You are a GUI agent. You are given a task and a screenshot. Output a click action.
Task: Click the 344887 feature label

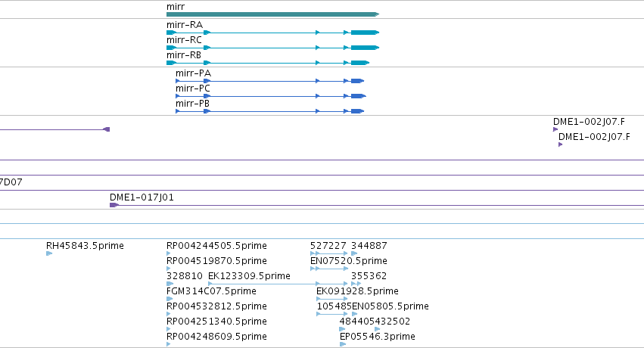pyautogui.click(x=369, y=246)
